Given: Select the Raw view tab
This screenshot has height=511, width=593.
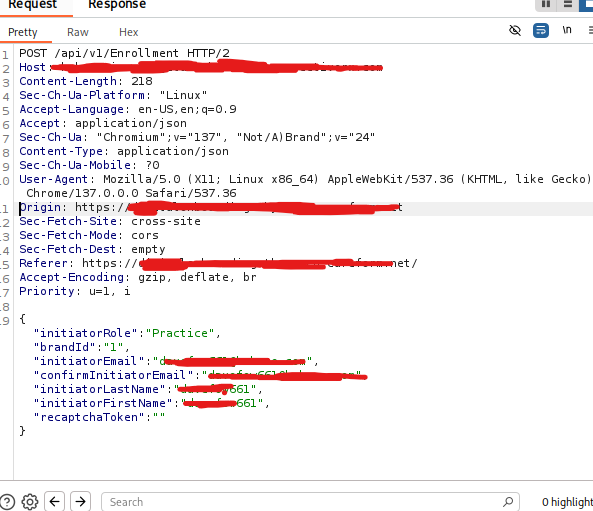Looking at the screenshot, I should tap(78, 32).
